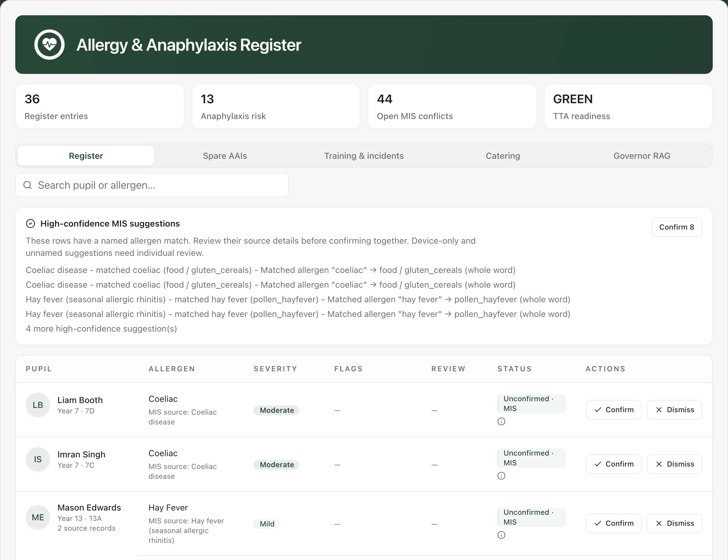
Task: Click the Mild badge in Mason Edwards's row
Action: tap(267, 524)
